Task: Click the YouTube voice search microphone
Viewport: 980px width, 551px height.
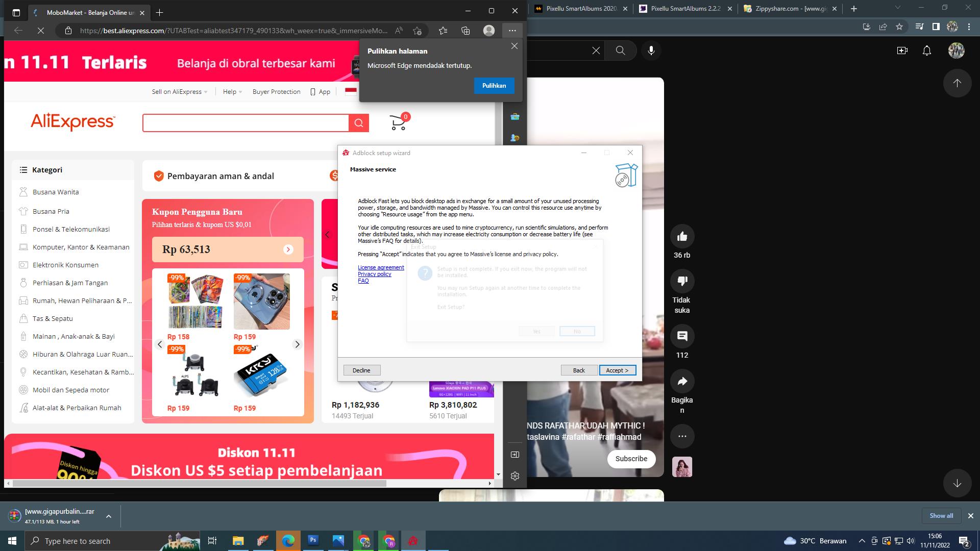Action: click(651, 51)
